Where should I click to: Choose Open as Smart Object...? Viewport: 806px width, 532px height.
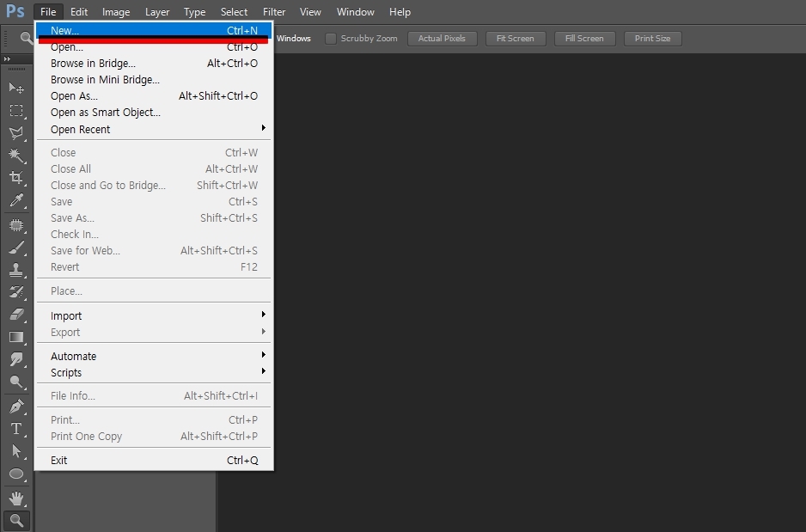pyautogui.click(x=154, y=113)
